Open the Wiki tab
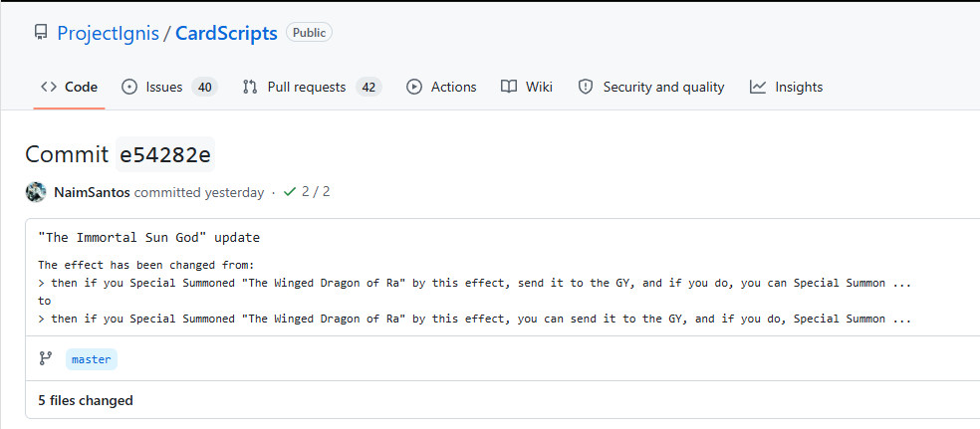Viewport: 980px width, 429px height. coord(526,87)
